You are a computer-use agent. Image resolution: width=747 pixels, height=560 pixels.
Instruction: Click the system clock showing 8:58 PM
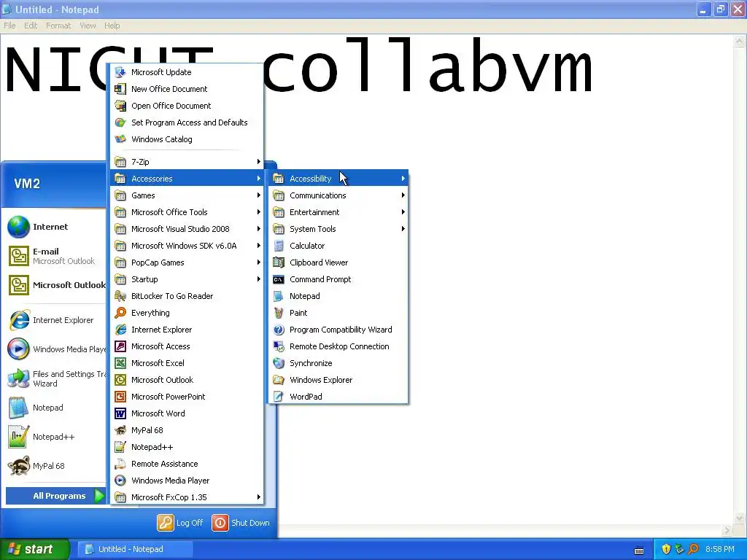coord(720,549)
